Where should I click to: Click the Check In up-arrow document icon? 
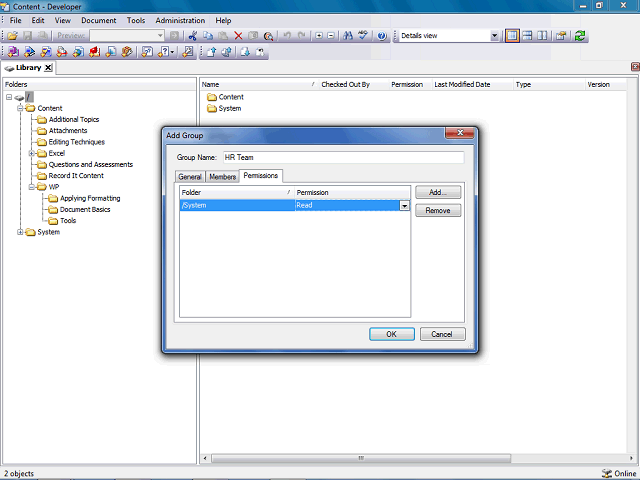tap(211, 52)
